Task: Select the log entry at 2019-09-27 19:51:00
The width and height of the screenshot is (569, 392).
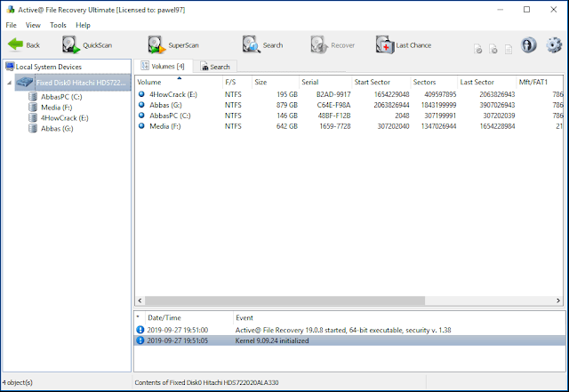Action: pyautogui.click(x=349, y=330)
